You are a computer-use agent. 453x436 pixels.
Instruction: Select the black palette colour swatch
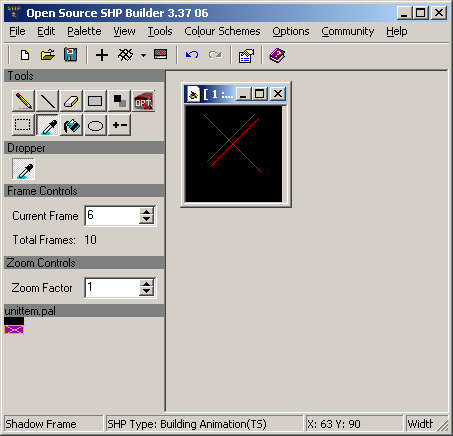pyautogui.click(x=14, y=321)
